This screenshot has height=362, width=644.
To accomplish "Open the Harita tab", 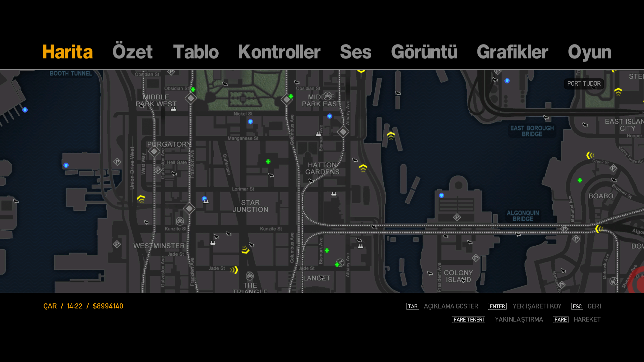I will click(x=68, y=52).
